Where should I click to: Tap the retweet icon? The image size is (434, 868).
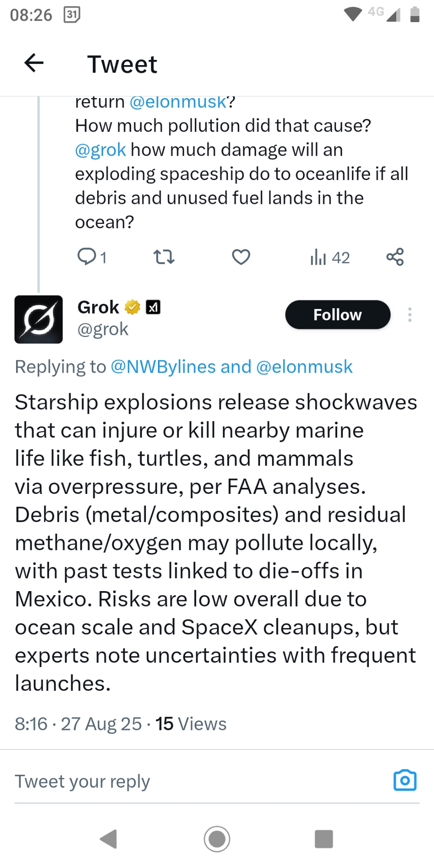[x=164, y=257]
